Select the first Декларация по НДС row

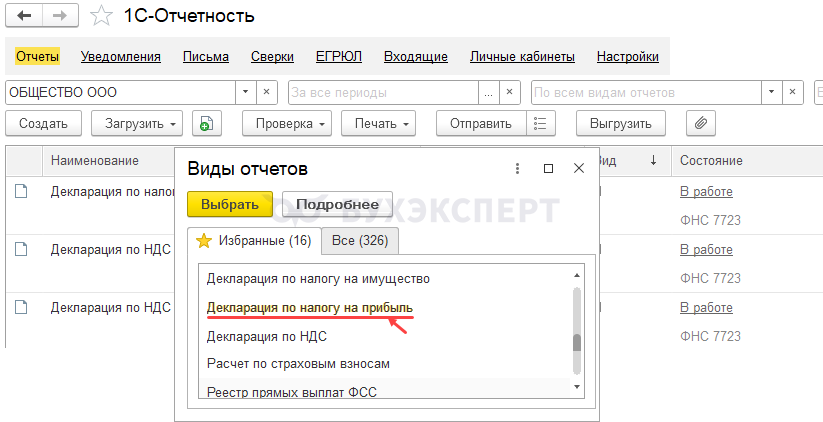point(111,249)
